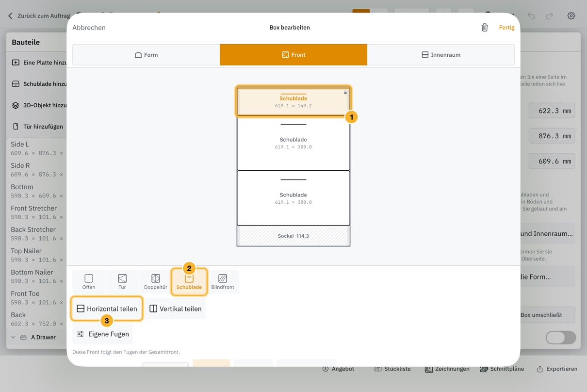The width and height of the screenshot is (587, 392).
Task: Select the middle Schublade 619.1 × 300.0 front
Action: tap(293, 143)
